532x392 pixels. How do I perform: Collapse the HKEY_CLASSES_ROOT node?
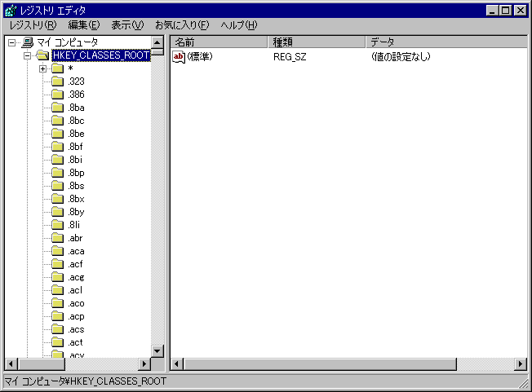(27, 55)
